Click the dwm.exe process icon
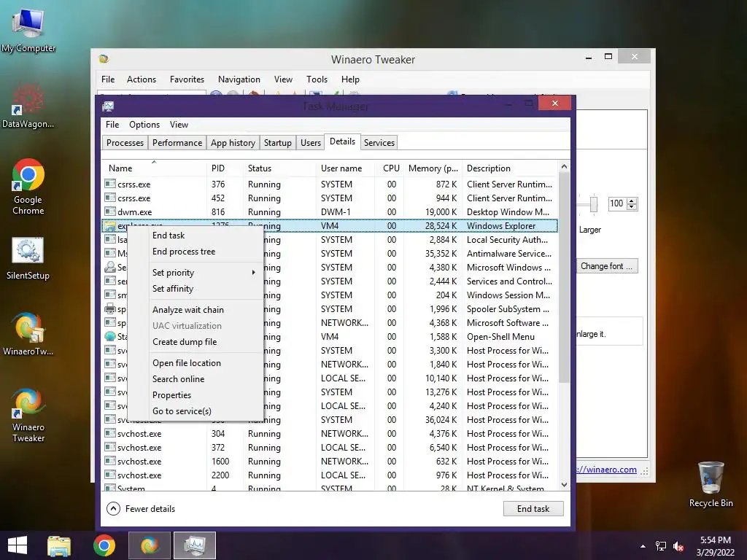The height and width of the screenshot is (560, 747). tap(110, 211)
